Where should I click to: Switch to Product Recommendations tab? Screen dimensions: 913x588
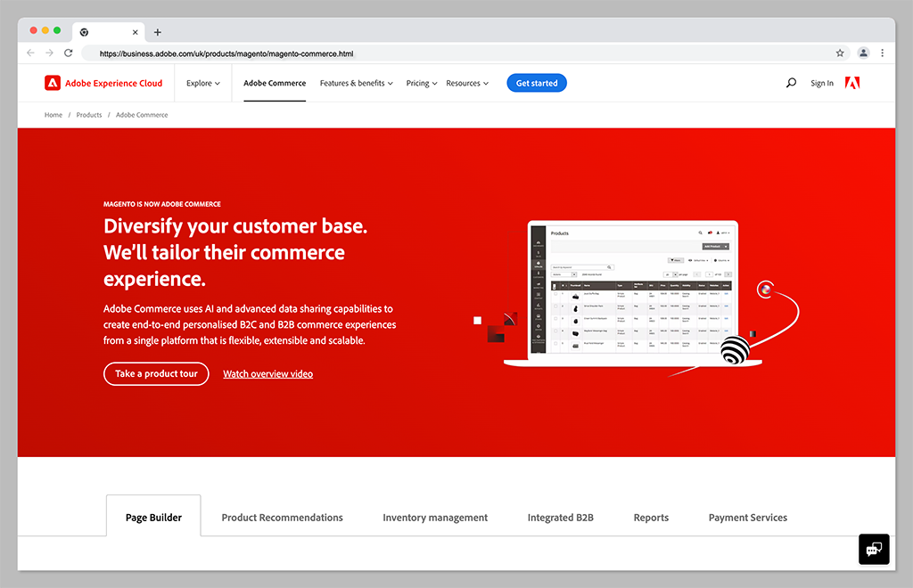282,518
